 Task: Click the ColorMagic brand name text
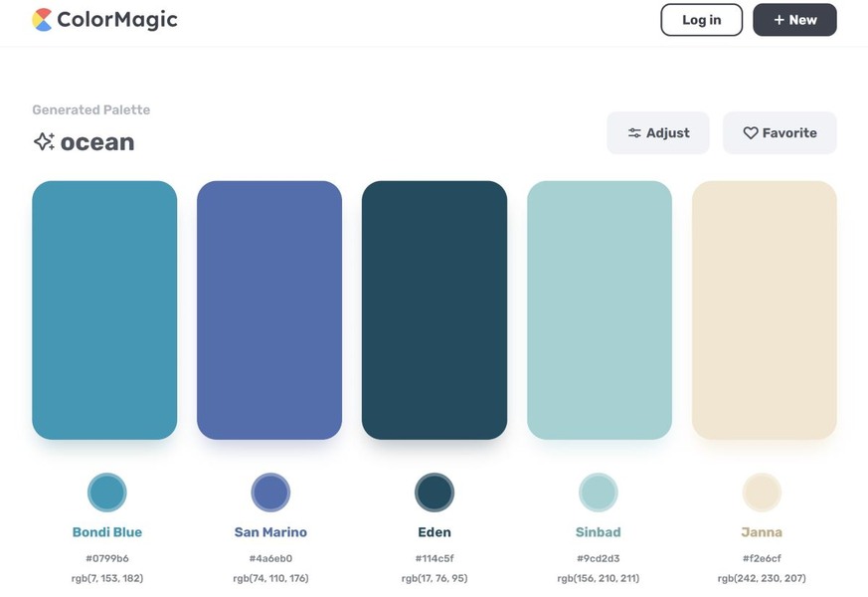tap(117, 19)
